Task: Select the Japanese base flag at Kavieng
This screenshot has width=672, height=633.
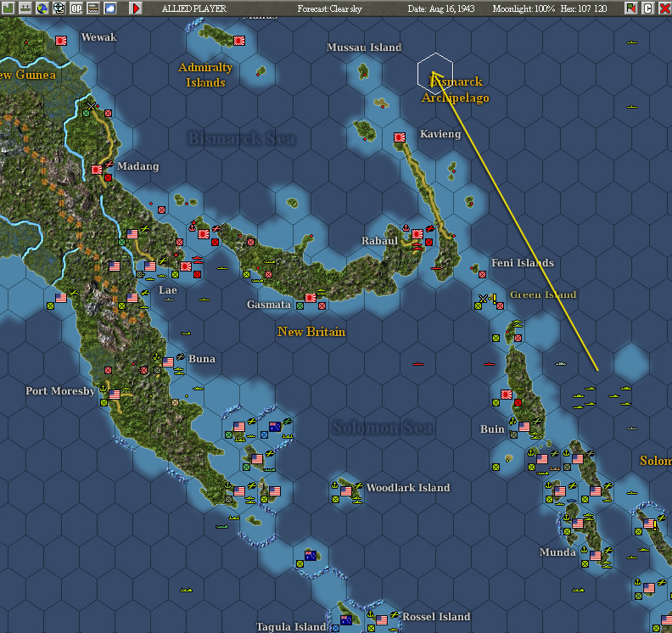Action: pyautogui.click(x=400, y=137)
